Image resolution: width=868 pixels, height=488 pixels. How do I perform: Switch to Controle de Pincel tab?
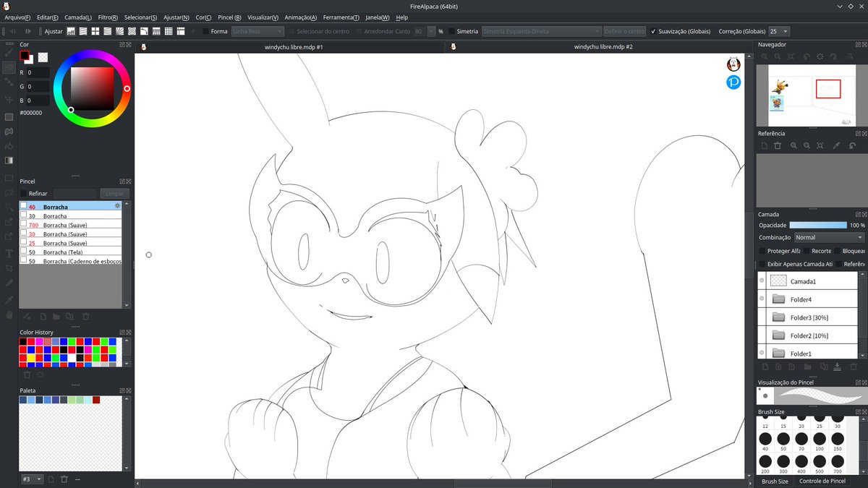coord(822,481)
